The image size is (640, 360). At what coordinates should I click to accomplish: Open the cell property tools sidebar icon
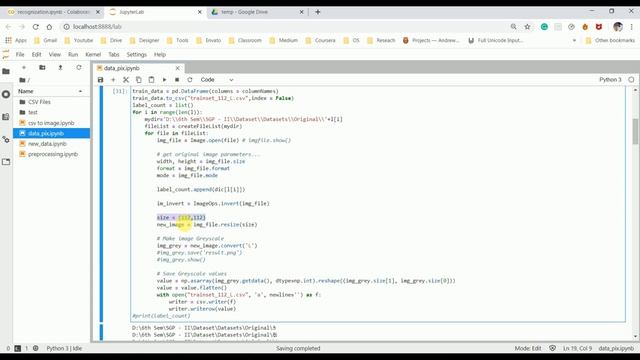coord(6,140)
